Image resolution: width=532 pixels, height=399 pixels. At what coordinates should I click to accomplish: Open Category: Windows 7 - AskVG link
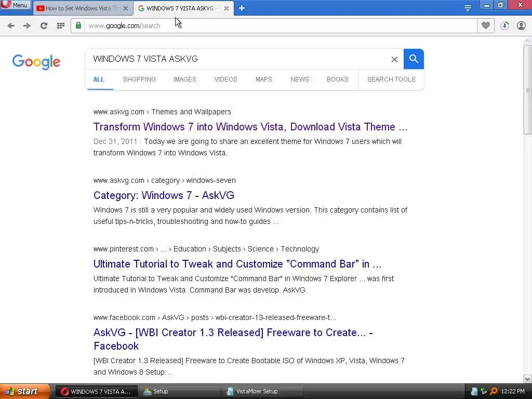coord(164,195)
